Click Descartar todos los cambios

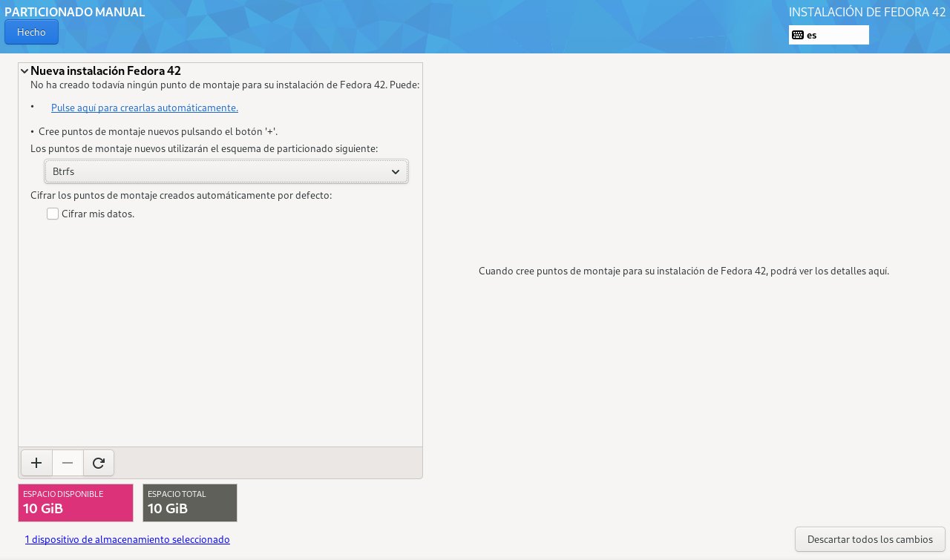pyautogui.click(x=869, y=539)
